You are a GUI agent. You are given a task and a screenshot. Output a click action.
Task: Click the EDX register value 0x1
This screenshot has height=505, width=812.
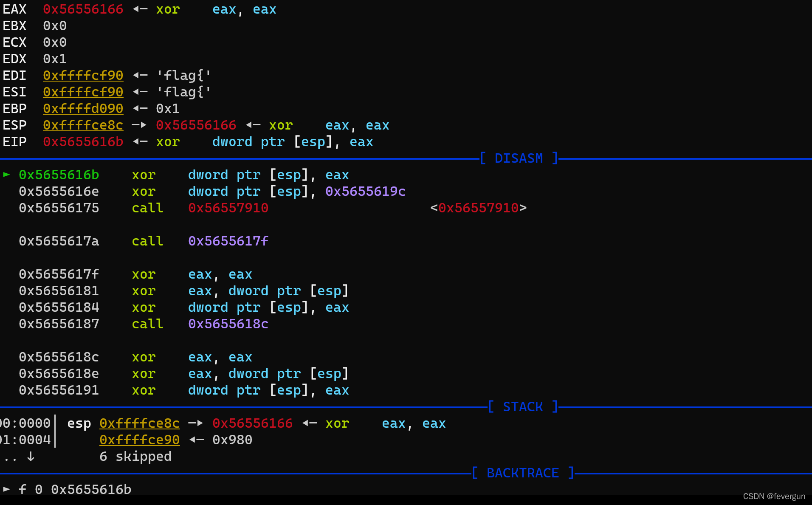click(x=55, y=59)
